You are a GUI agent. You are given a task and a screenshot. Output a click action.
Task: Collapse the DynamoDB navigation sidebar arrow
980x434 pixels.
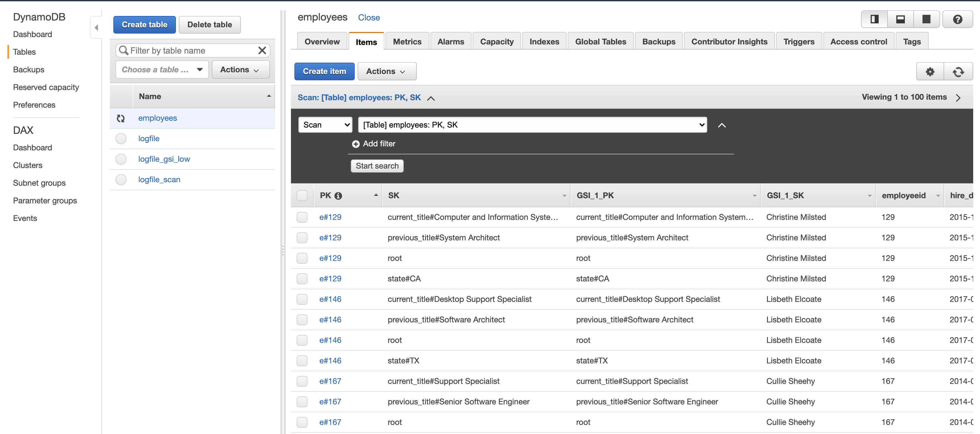pos(96,27)
